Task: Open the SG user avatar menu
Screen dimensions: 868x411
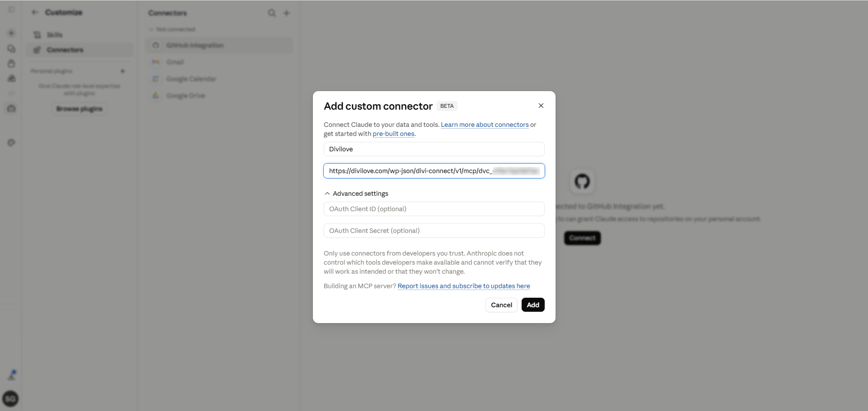Action: click(10, 399)
